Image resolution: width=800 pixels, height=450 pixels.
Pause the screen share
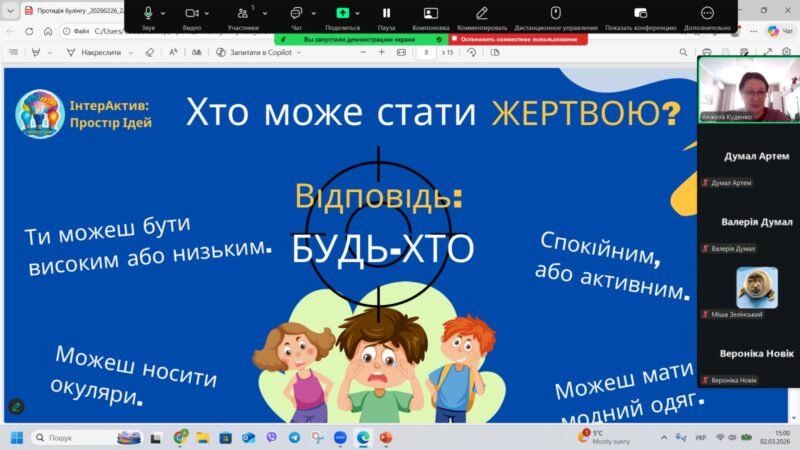point(386,13)
